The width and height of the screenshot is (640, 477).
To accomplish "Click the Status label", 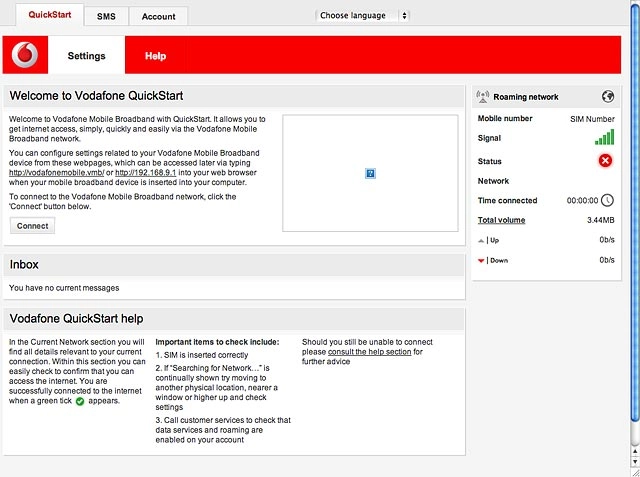I will point(489,161).
